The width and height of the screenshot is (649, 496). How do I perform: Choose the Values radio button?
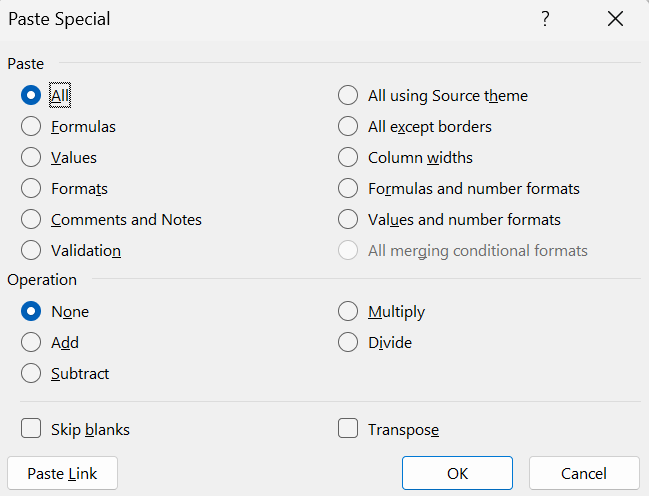[x=31, y=158]
